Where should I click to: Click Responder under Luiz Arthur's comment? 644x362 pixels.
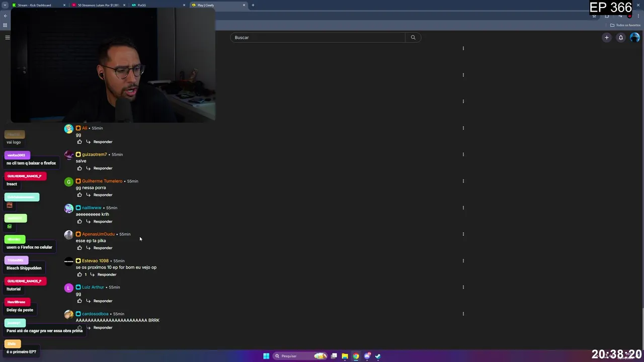103,301
